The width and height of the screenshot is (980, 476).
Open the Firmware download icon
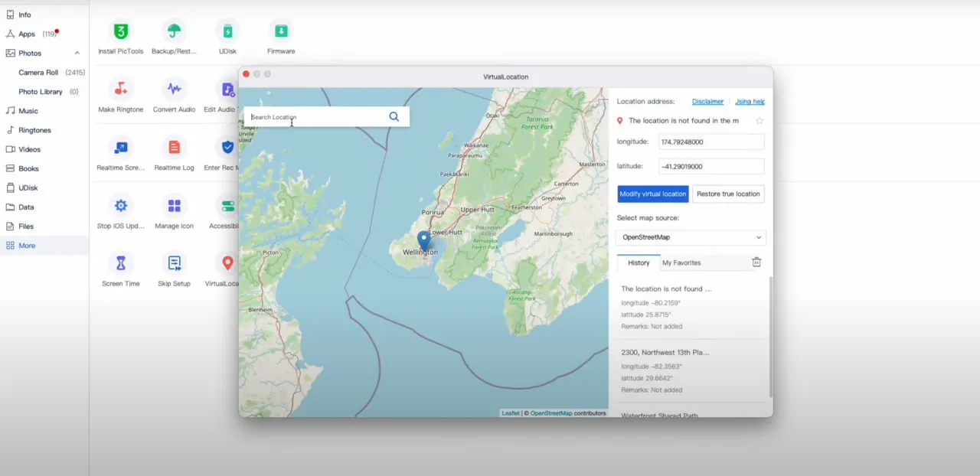click(281, 31)
